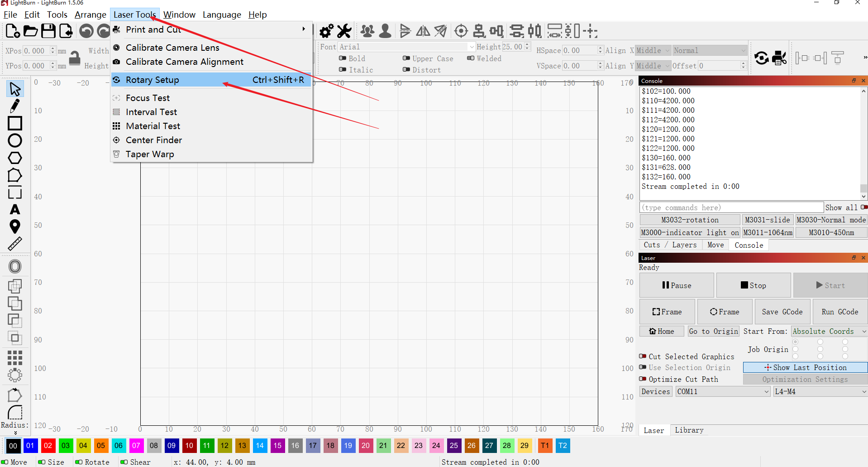Open the Device Settings wrench icon
Screen dimensions: 868x467
pyautogui.click(x=344, y=31)
